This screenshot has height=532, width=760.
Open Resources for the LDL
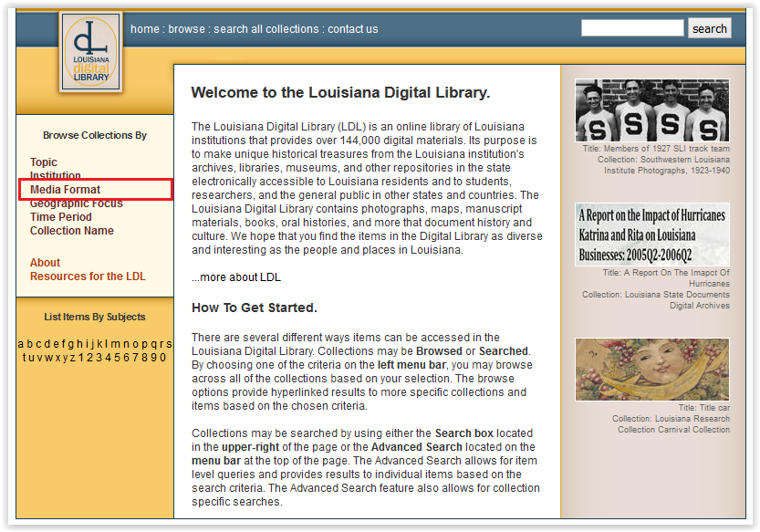pyautogui.click(x=88, y=276)
